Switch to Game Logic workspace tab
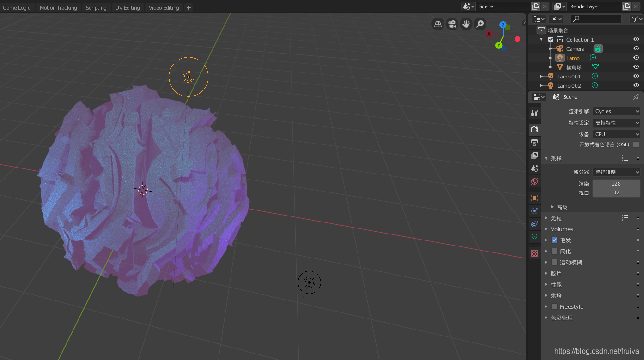The height and width of the screenshot is (360, 644). pos(17,8)
